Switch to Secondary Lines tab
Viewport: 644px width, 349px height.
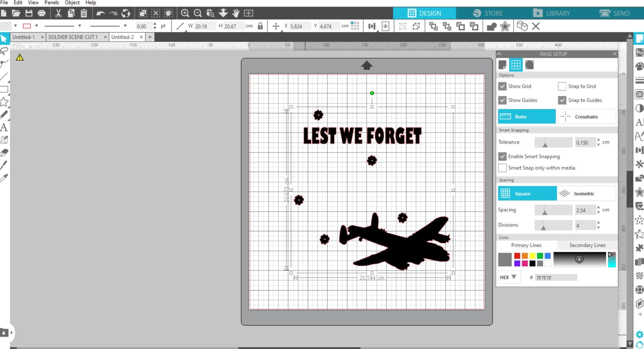587,245
